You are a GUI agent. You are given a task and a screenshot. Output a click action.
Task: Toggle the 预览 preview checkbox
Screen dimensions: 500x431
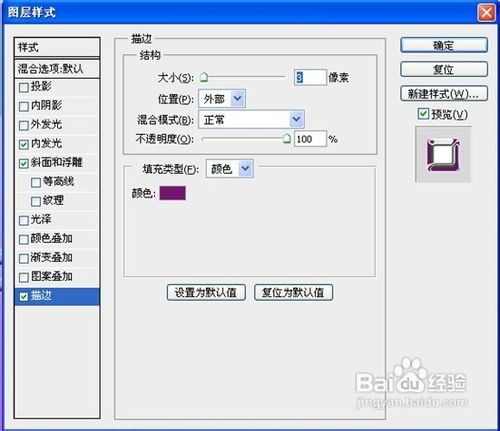(x=423, y=114)
